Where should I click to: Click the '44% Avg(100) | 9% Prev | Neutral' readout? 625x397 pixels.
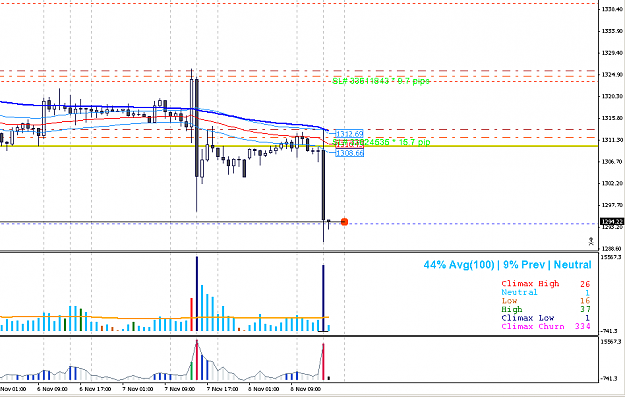click(507, 265)
